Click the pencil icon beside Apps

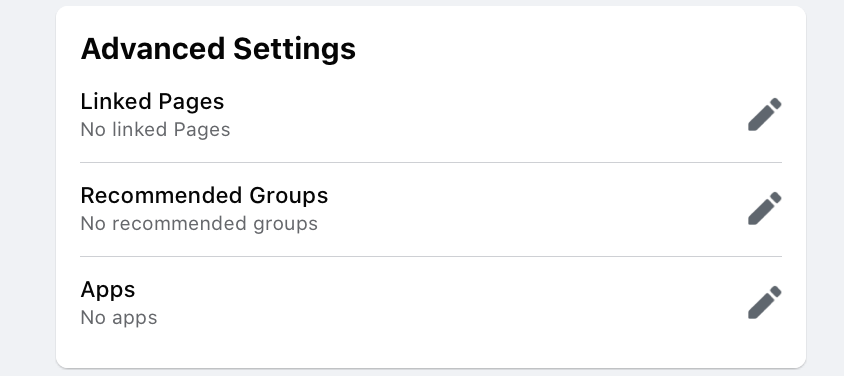[x=764, y=302]
